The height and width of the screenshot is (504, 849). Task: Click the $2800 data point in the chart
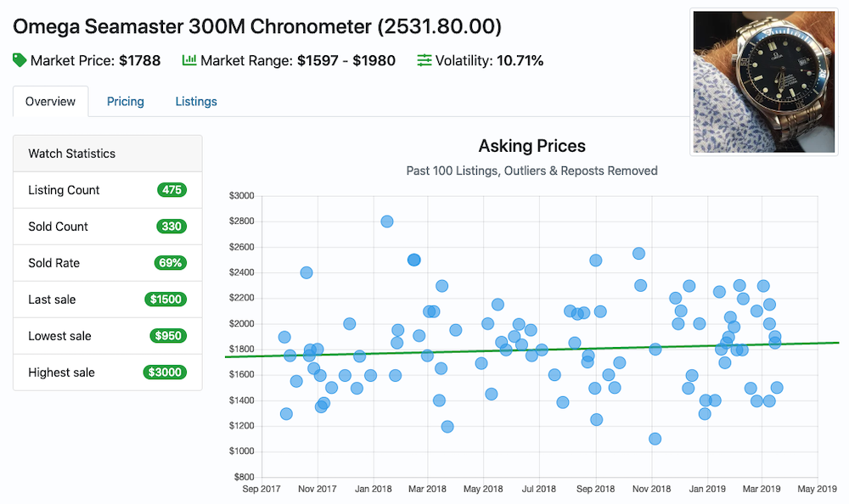pyautogui.click(x=386, y=221)
